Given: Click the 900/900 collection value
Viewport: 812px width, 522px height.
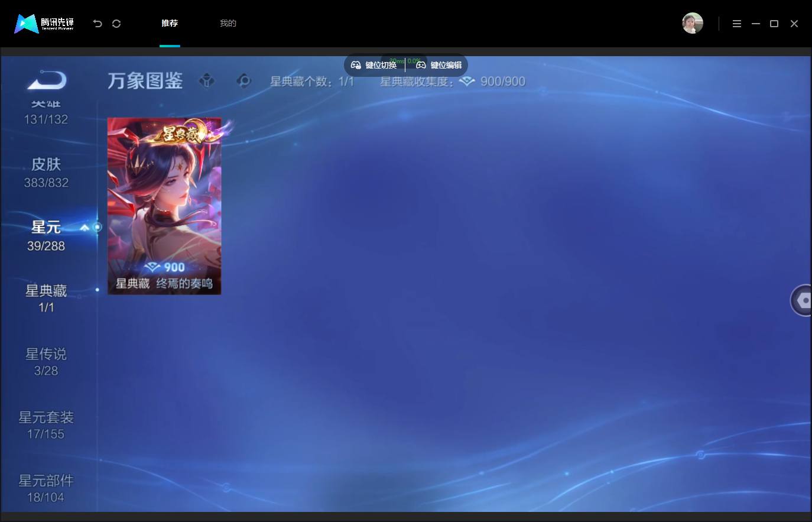Looking at the screenshot, I should (503, 82).
